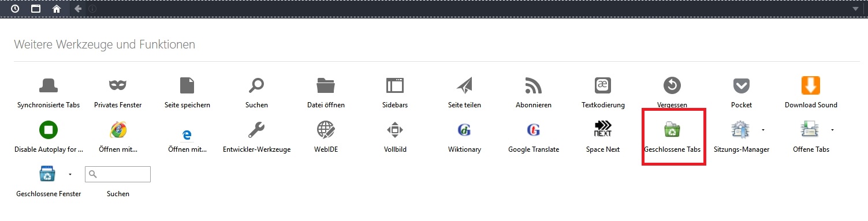Click the Wiktionary icon
868x221 pixels.
click(x=464, y=130)
